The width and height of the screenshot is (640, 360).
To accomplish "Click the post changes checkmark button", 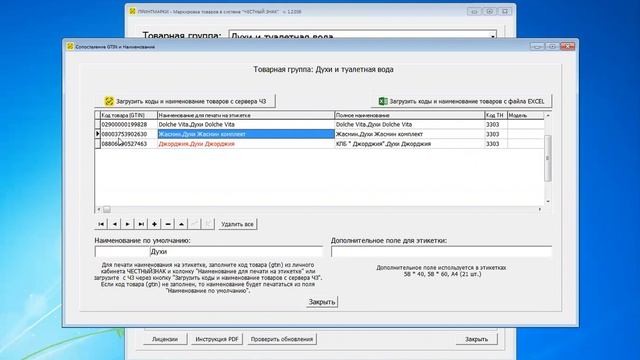I will point(195,224).
